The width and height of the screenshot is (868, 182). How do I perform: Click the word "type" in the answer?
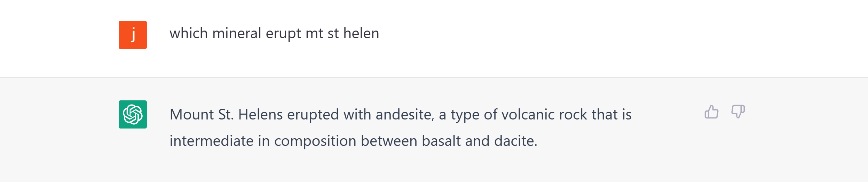point(465,115)
